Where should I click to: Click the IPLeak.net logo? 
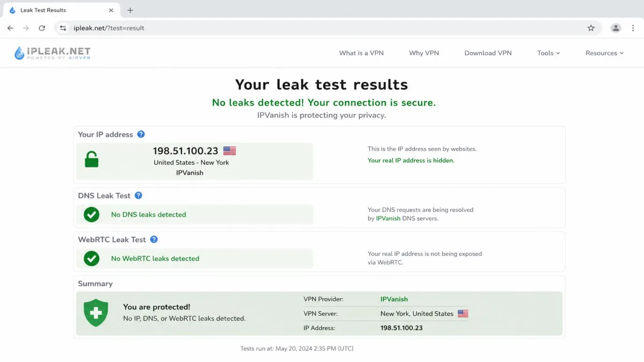(52, 53)
